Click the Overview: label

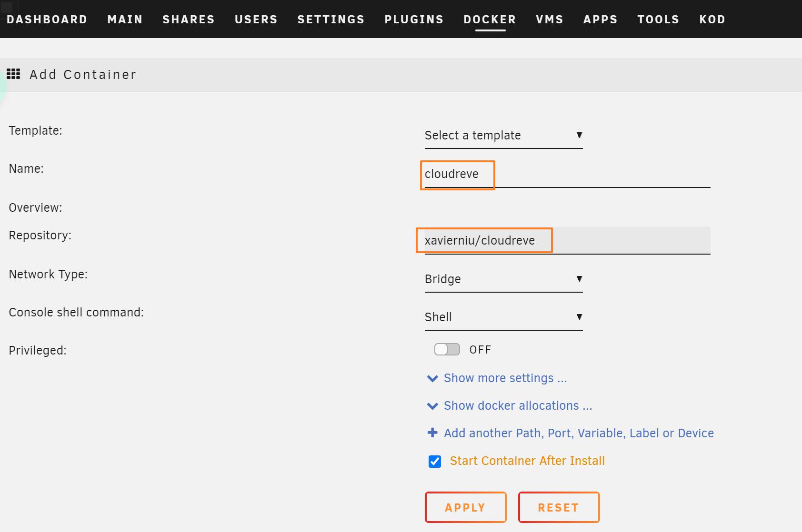tap(36, 208)
